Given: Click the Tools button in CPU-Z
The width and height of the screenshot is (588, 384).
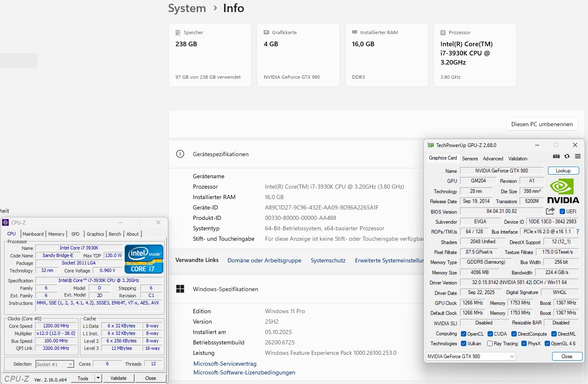Looking at the screenshot, I should coord(83,378).
